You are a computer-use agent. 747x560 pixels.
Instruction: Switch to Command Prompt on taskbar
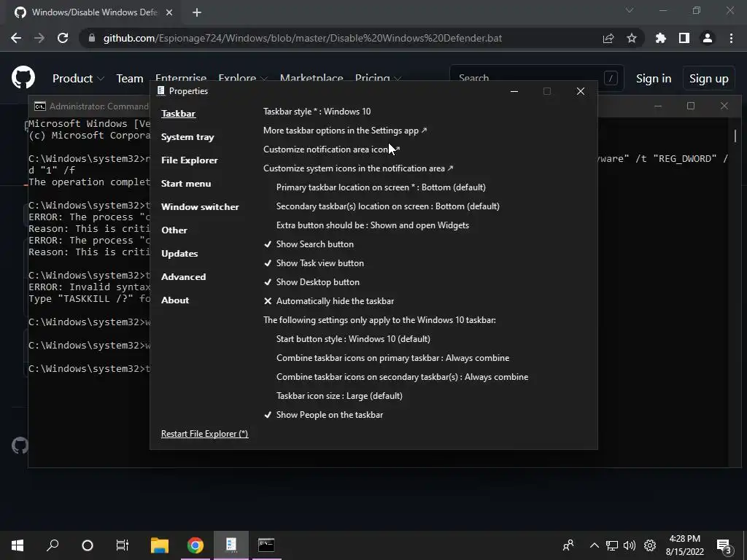266,545
